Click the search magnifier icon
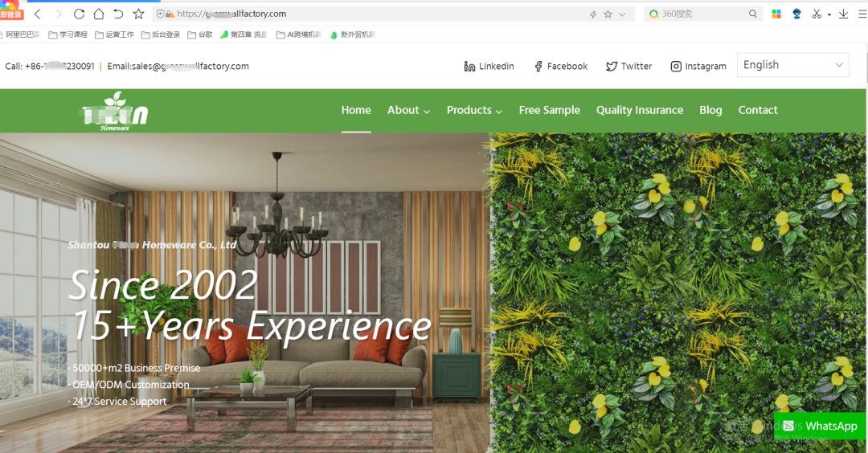Screen dimensions: 868x453 pyautogui.click(x=753, y=14)
